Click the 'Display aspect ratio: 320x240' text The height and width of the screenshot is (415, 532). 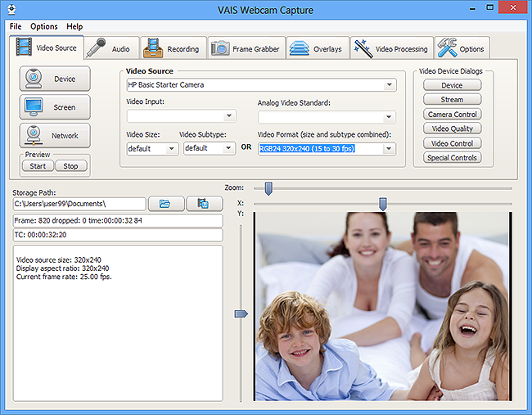(x=62, y=268)
